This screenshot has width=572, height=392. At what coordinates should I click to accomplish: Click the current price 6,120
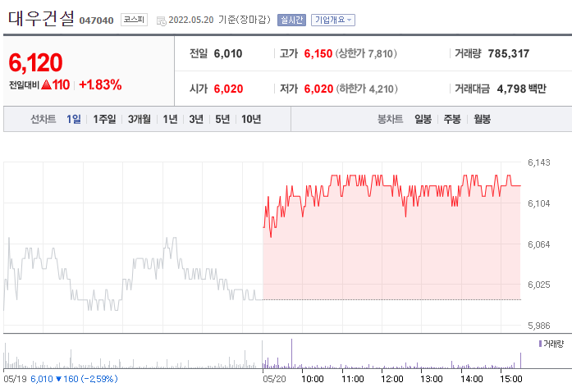36,62
